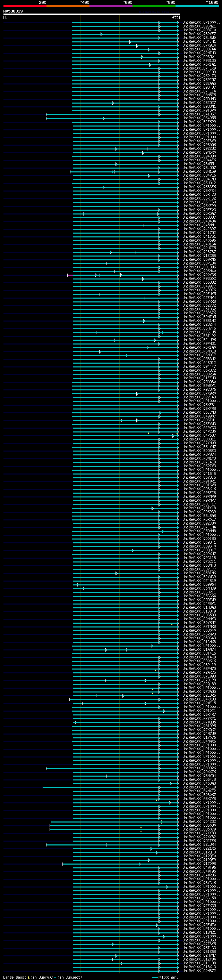222x980 pixels.
Task: Click the orange ~40% identity legend segment
Action: pos(68,6)
